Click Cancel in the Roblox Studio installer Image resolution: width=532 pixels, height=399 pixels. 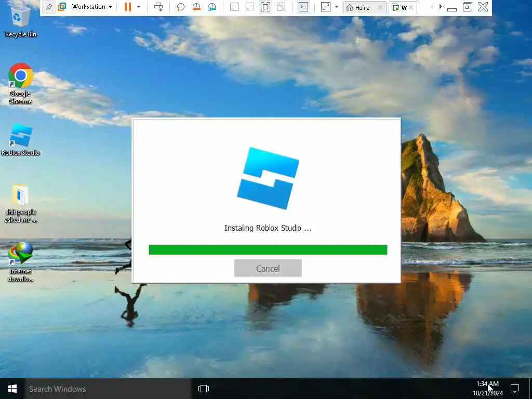(x=268, y=269)
